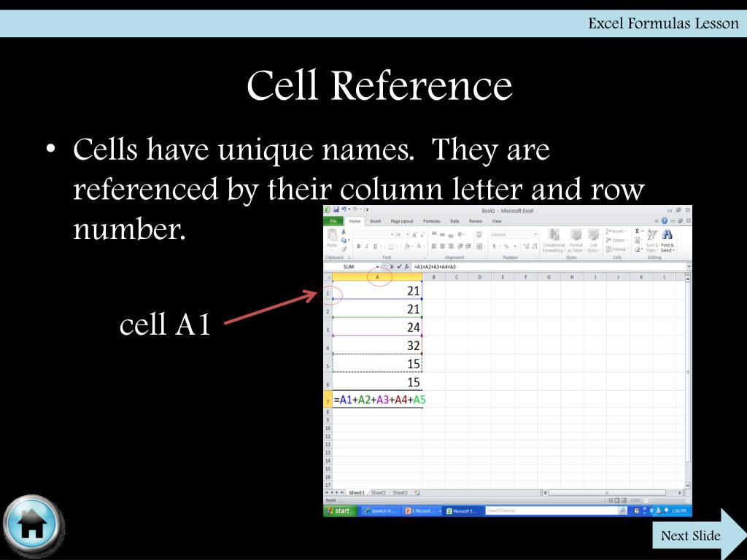747x560 pixels.
Task: Select cell A3 containing 24
Action: 377,327
